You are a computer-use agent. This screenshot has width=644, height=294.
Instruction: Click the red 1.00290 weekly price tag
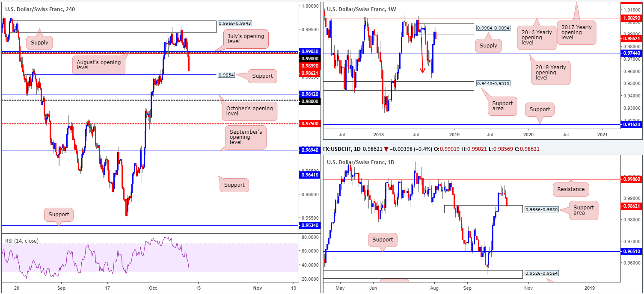(632, 18)
